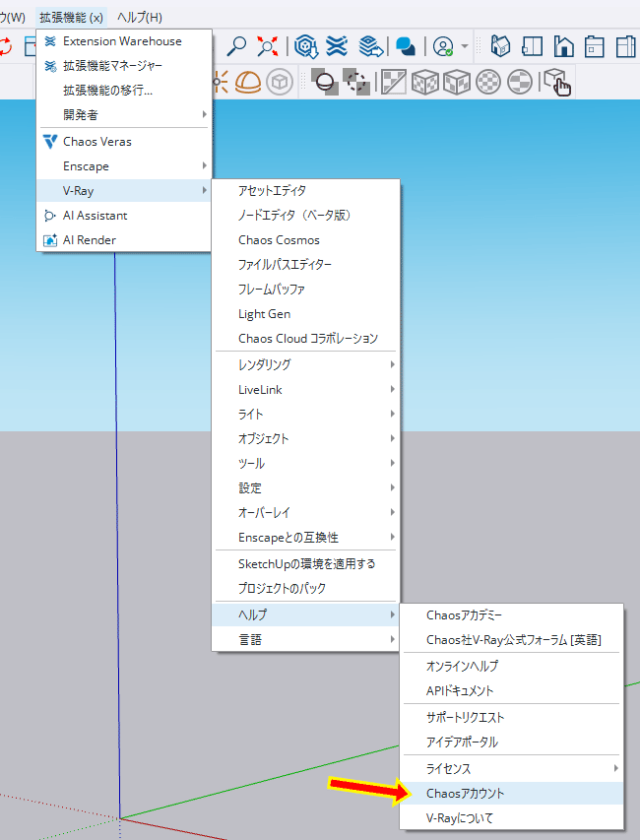Expand the ツール submenu
640x840 pixels.
(306, 464)
